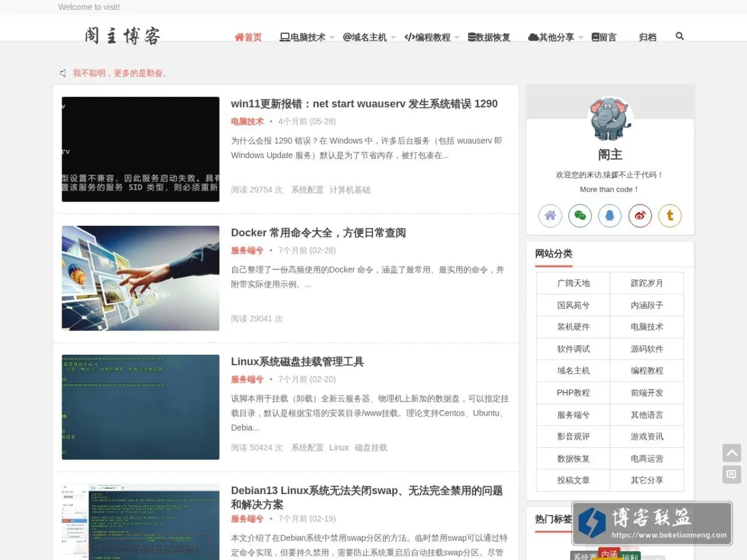747x560 pixels.
Task: Open the 归档 menu item
Action: 647,37
